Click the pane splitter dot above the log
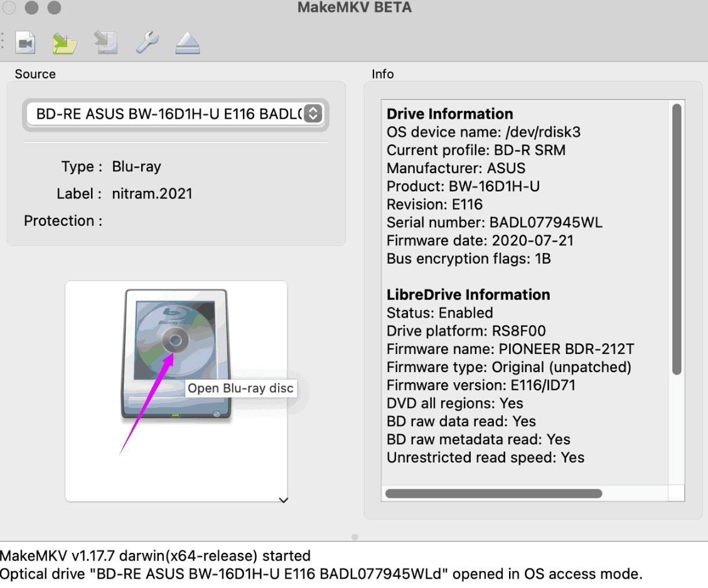The width and height of the screenshot is (708, 588). point(355,537)
